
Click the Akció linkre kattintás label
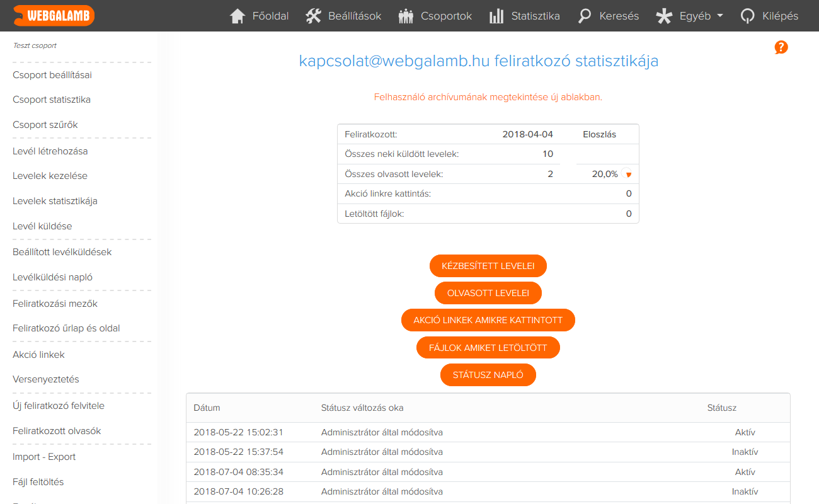[x=388, y=193]
